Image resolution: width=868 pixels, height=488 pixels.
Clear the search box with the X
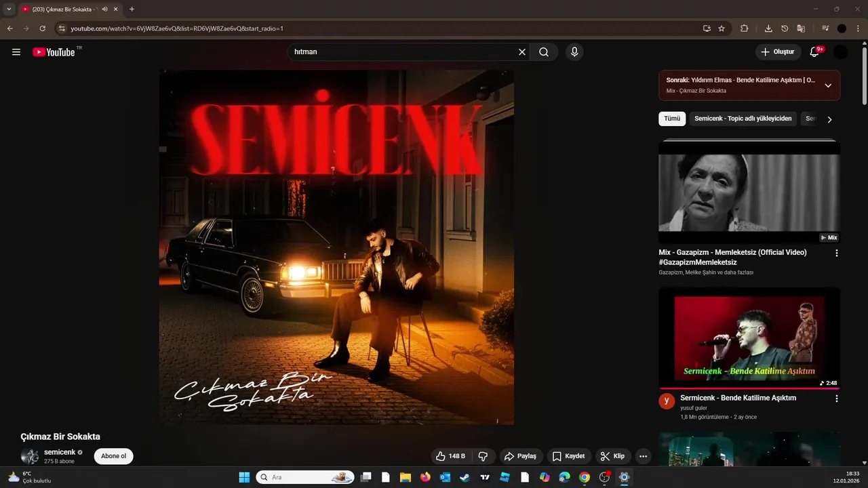(x=522, y=52)
